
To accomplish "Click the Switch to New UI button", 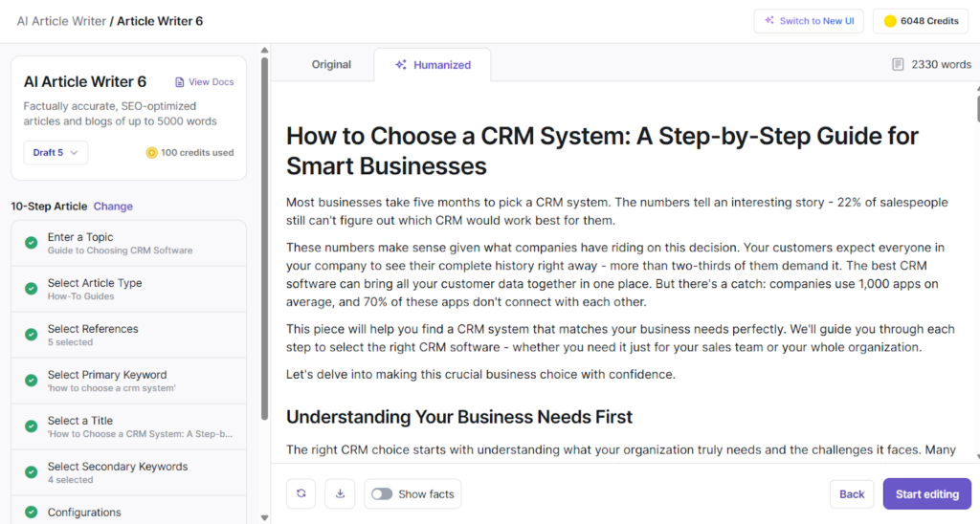I will pyautogui.click(x=809, y=21).
